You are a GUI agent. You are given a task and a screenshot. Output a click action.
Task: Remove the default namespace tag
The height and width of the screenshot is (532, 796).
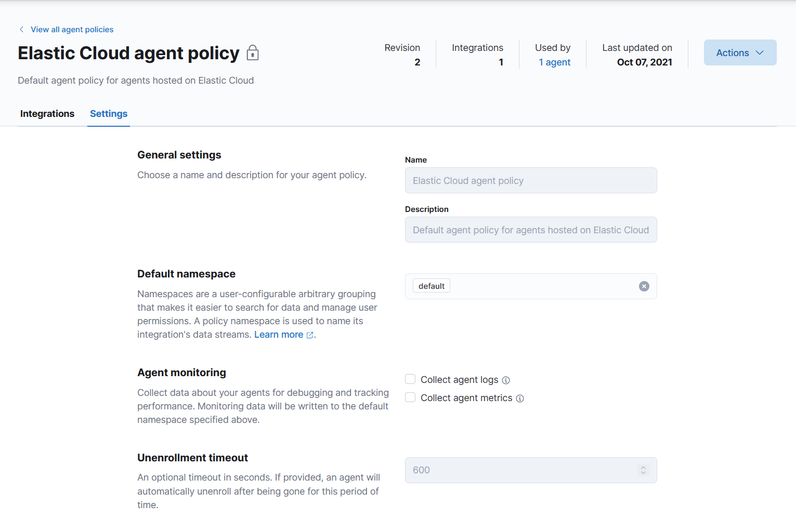pyautogui.click(x=644, y=286)
